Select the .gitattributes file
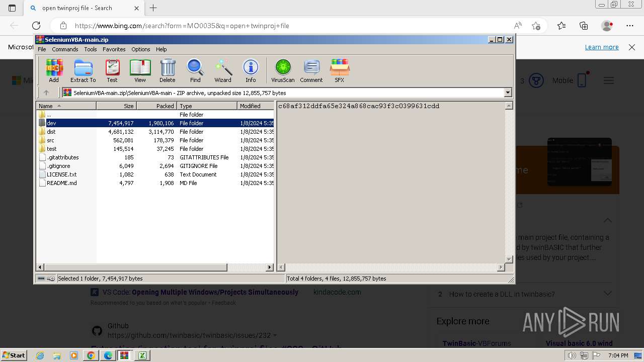Viewport: 644px width, 362px height. (155, 157)
